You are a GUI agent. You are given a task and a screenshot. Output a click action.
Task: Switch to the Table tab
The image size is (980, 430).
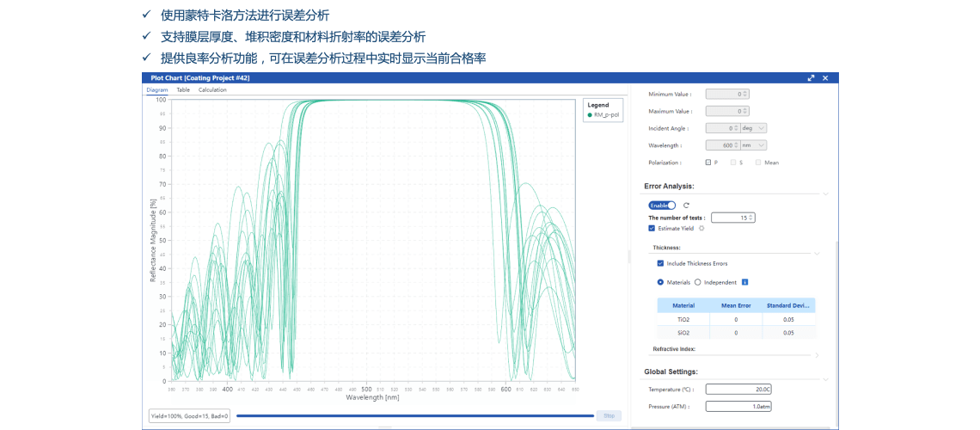[183, 89]
